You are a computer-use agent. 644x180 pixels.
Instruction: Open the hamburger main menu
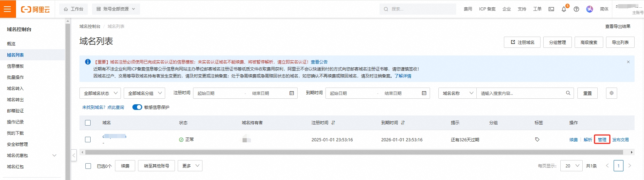coord(8,9)
